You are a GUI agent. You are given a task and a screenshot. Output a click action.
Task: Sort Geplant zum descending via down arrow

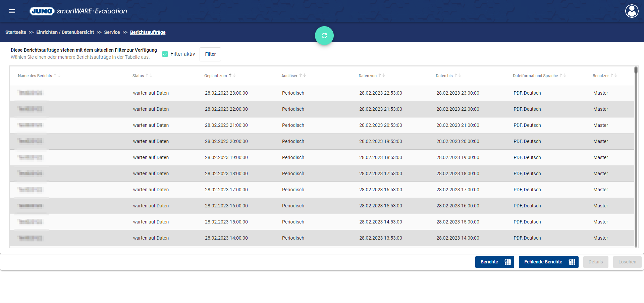[234, 75]
